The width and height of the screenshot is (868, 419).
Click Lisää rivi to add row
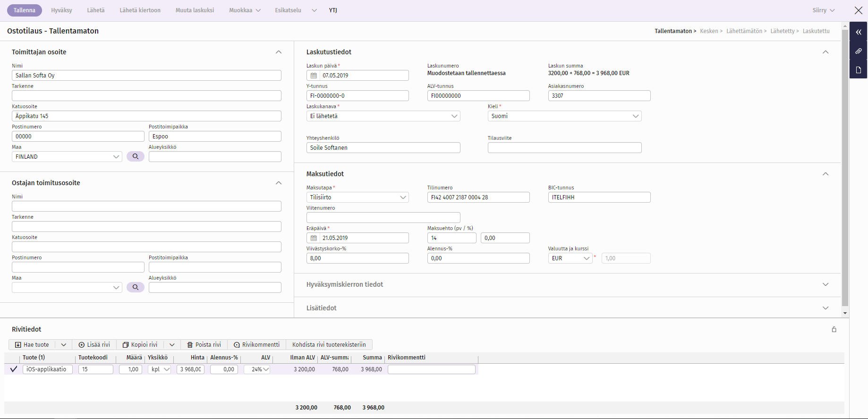coord(94,345)
